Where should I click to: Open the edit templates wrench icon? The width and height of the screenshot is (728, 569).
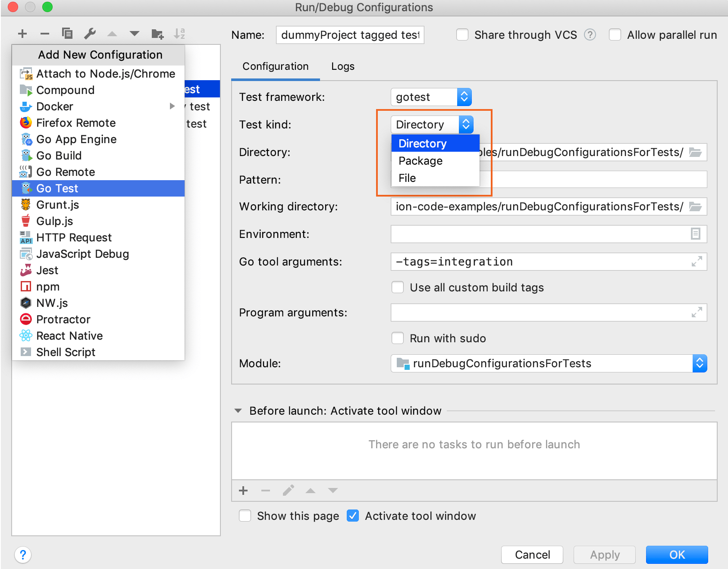tap(90, 34)
